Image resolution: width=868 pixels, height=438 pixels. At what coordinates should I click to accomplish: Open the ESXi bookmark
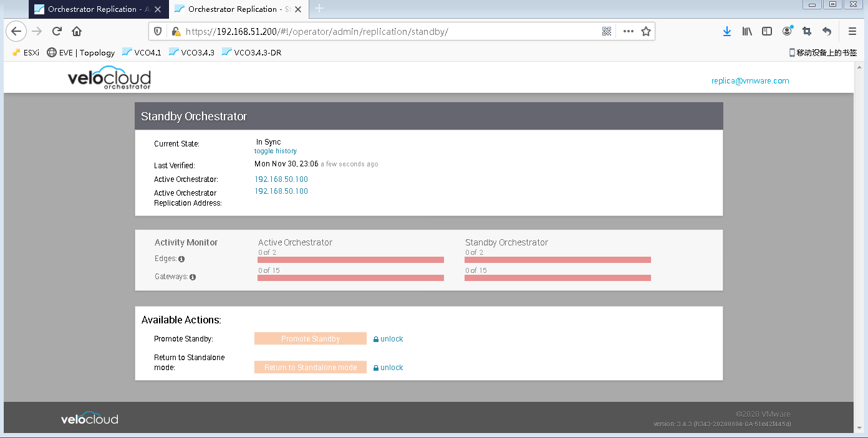point(26,52)
